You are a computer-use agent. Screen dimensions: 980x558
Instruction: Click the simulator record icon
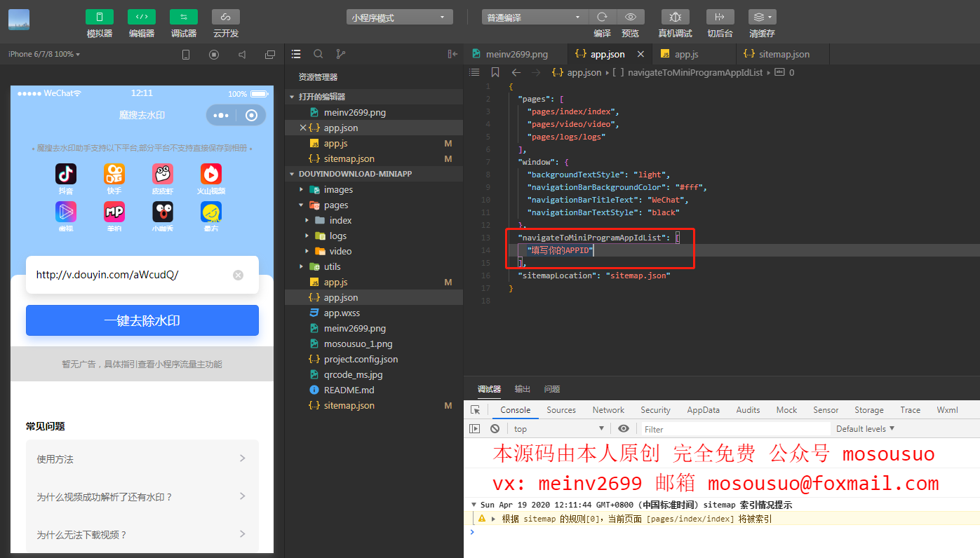[214, 55]
